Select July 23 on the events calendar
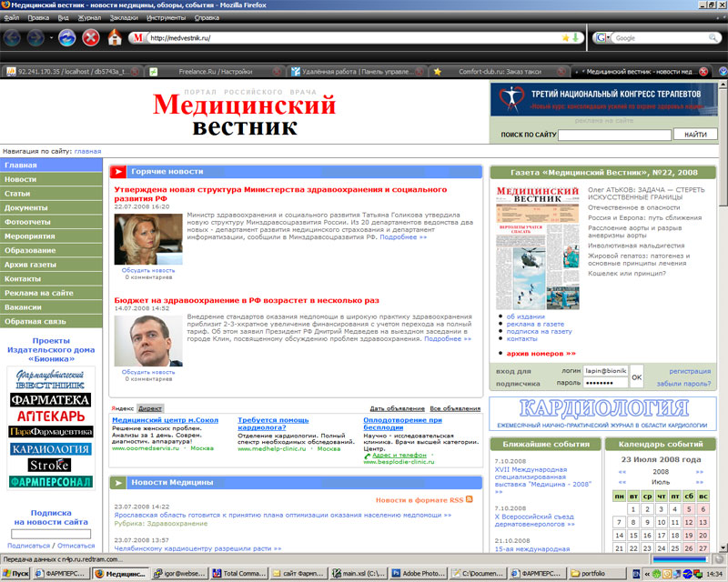Image resolution: width=728 pixels, height=582 pixels. tap(648, 547)
